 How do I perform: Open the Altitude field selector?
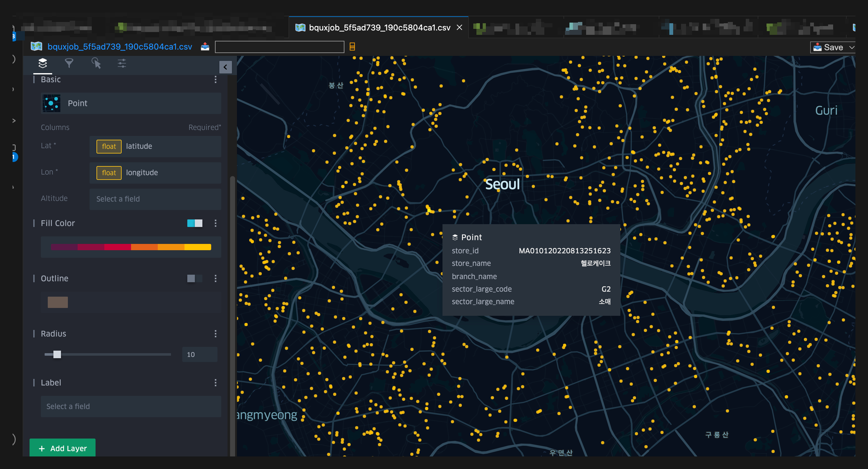[x=155, y=199]
